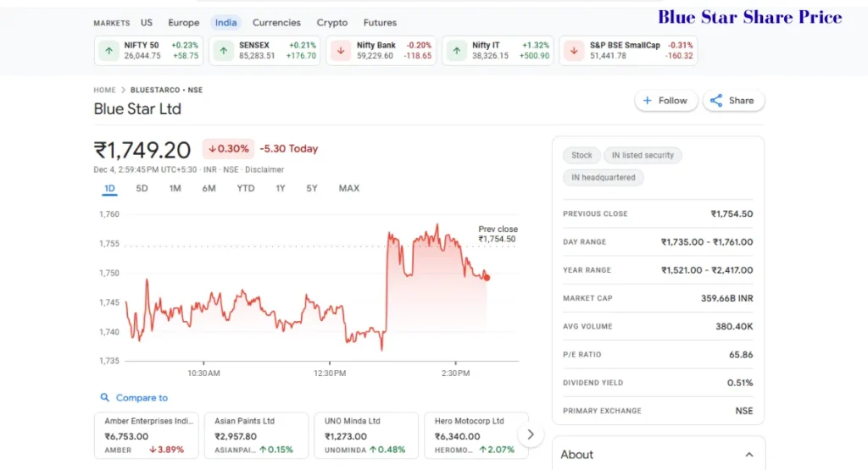The width and height of the screenshot is (868, 470).
Task: Select the 1M chart range
Action: [175, 189]
